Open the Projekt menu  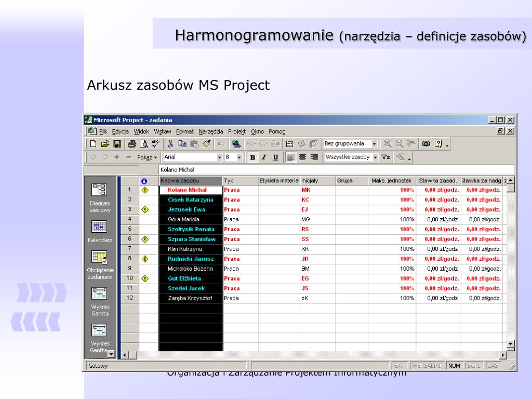coord(237,131)
